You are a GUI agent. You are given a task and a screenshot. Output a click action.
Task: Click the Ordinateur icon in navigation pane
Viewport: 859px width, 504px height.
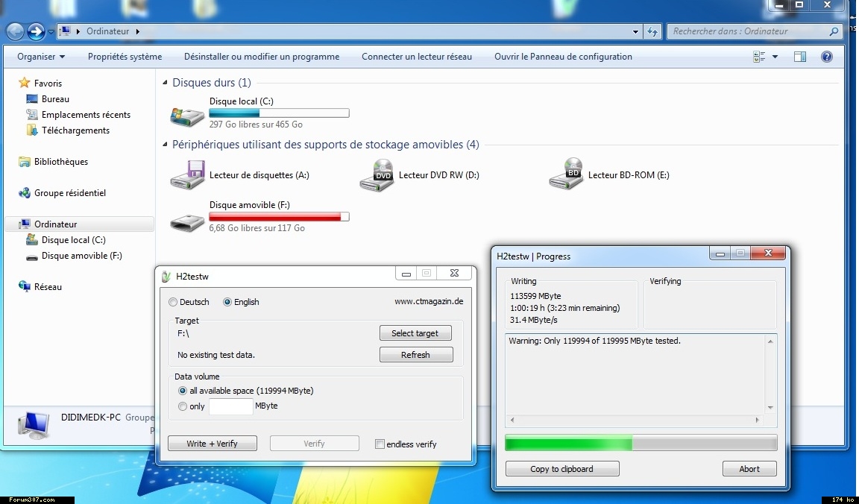point(24,224)
